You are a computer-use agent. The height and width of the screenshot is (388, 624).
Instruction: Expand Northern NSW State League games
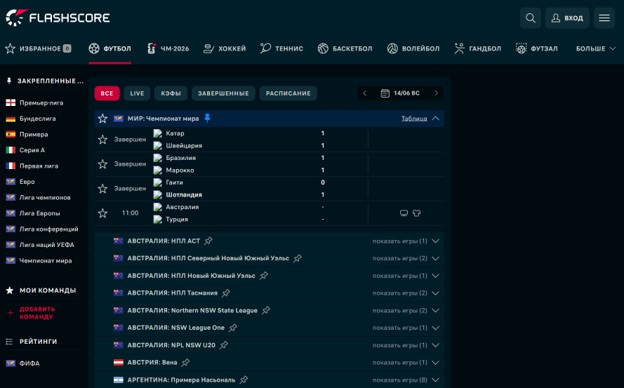436,310
